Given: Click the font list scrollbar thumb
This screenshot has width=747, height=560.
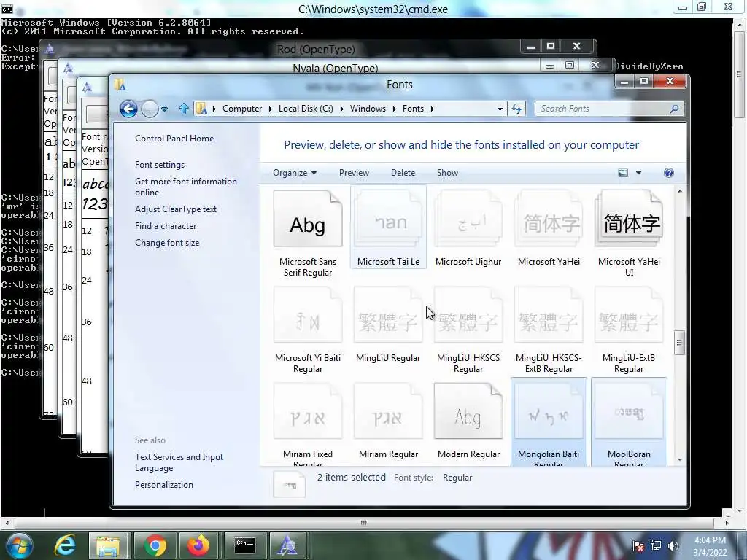Looking at the screenshot, I should pyautogui.click(x=679, y=343).
